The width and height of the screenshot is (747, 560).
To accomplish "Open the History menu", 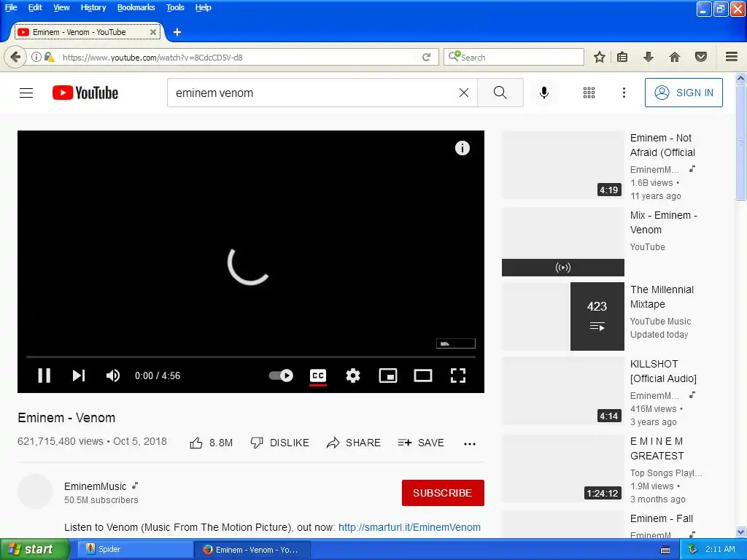I will 93,7.
